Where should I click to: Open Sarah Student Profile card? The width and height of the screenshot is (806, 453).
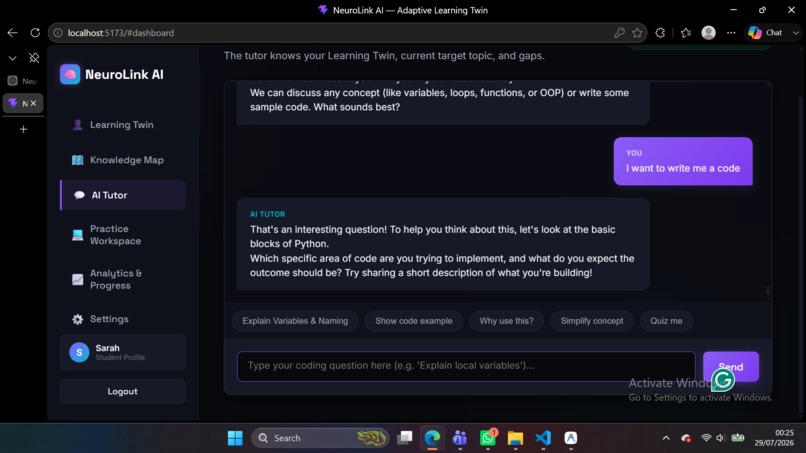122,352
